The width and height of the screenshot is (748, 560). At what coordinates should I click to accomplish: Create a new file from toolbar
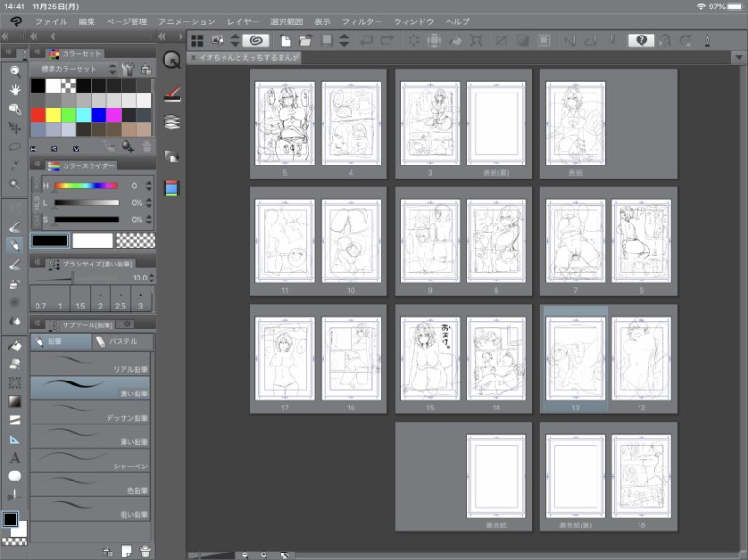click(x=285, y=40)
